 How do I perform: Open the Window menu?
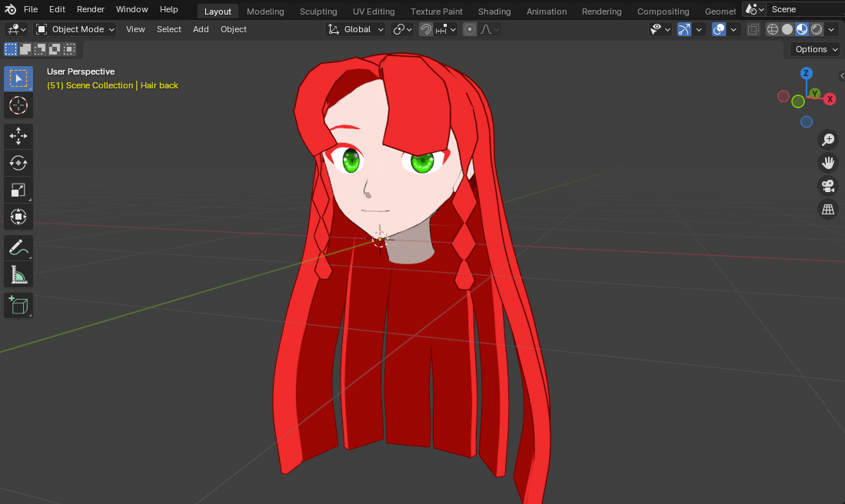click(x=132, y=9)
